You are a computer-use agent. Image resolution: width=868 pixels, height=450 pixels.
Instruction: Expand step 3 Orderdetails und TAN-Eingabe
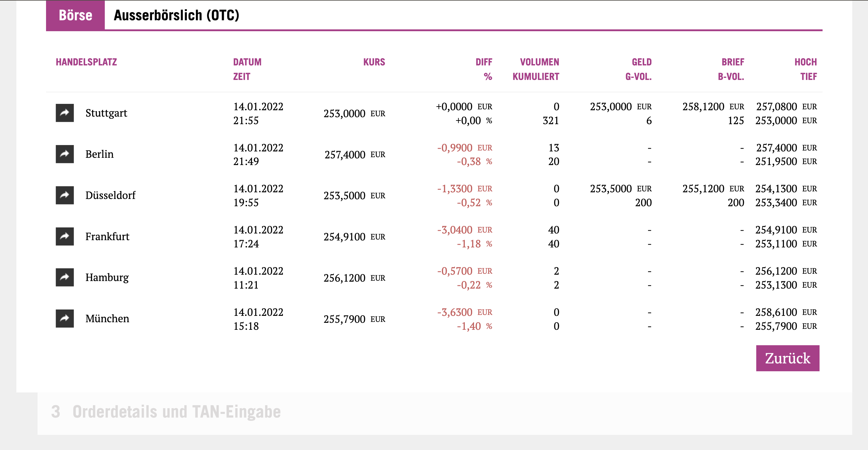166,412
